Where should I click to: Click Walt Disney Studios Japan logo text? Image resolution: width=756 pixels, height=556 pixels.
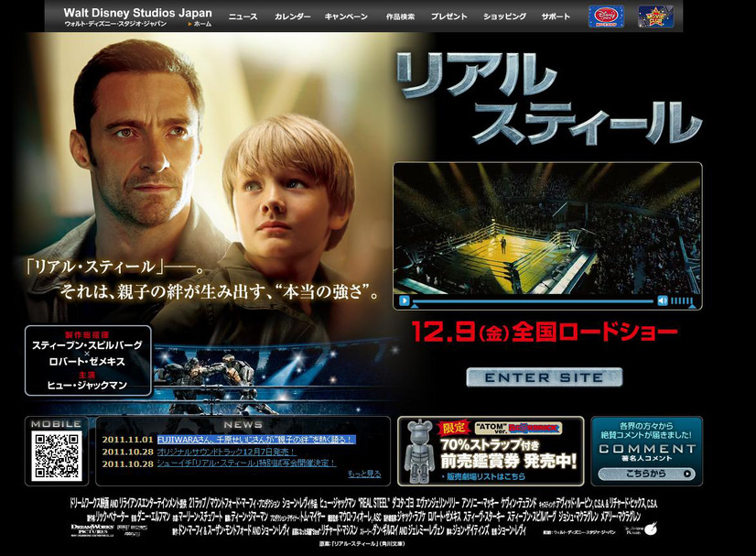pos(137,13)
